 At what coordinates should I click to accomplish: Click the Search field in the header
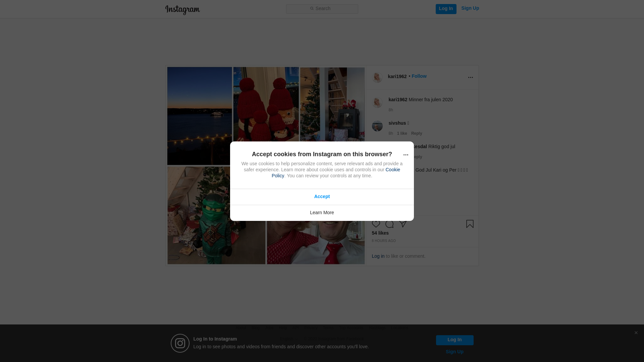tap(322, 9)
